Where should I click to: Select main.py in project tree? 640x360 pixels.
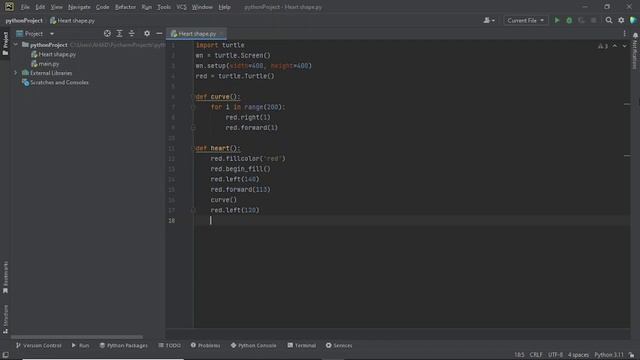pos(45,64)
